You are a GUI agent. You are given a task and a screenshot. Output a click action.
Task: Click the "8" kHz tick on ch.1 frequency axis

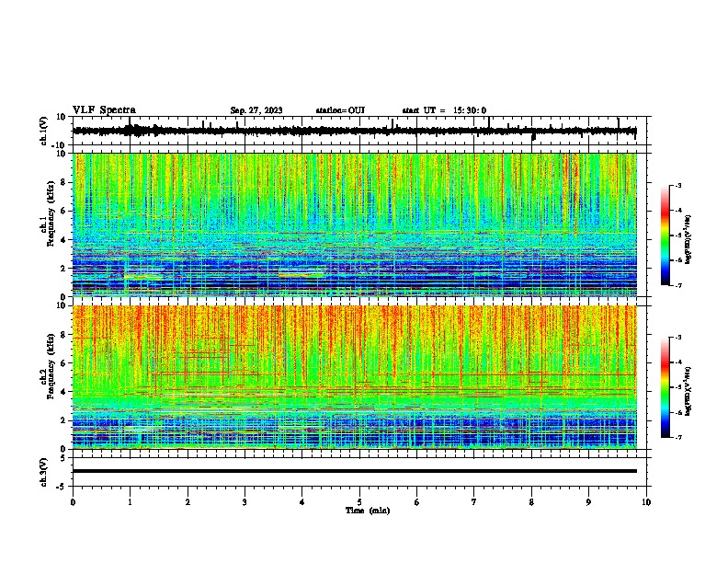click(x=63, y=182)
